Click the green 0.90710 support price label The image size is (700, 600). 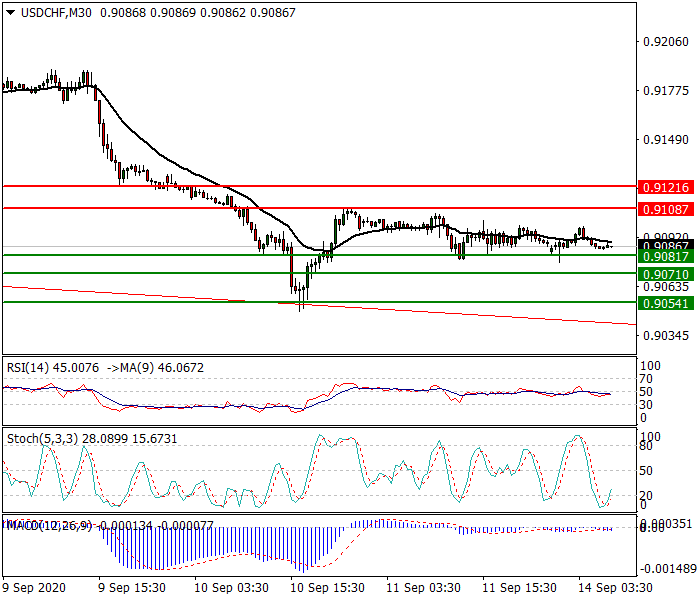[x=666, y=275]
